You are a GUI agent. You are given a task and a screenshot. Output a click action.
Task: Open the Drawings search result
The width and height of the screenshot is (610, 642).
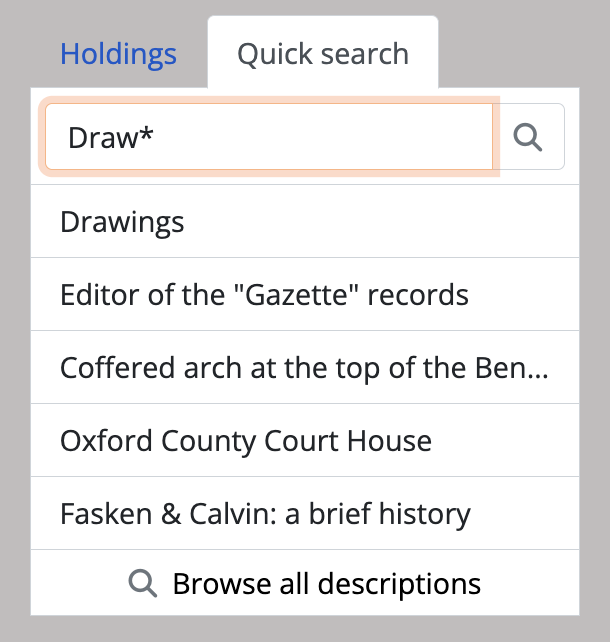point(122,221)
